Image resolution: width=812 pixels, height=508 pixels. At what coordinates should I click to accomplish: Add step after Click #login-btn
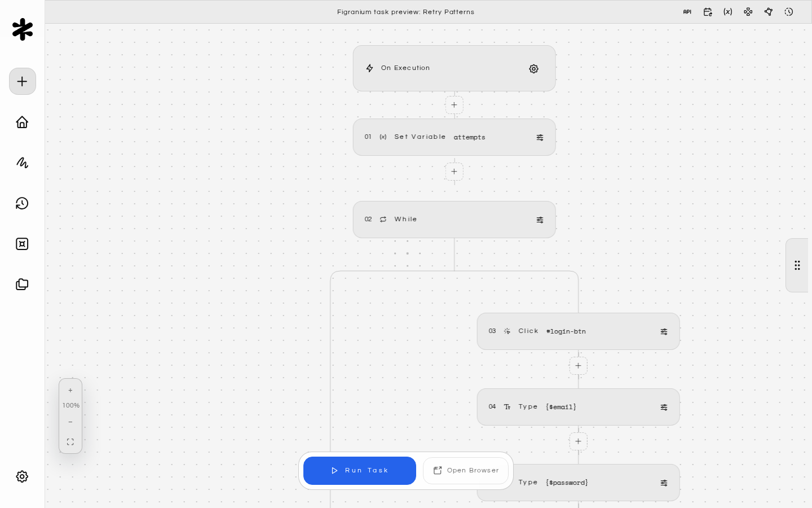click(x=578, y=366)
